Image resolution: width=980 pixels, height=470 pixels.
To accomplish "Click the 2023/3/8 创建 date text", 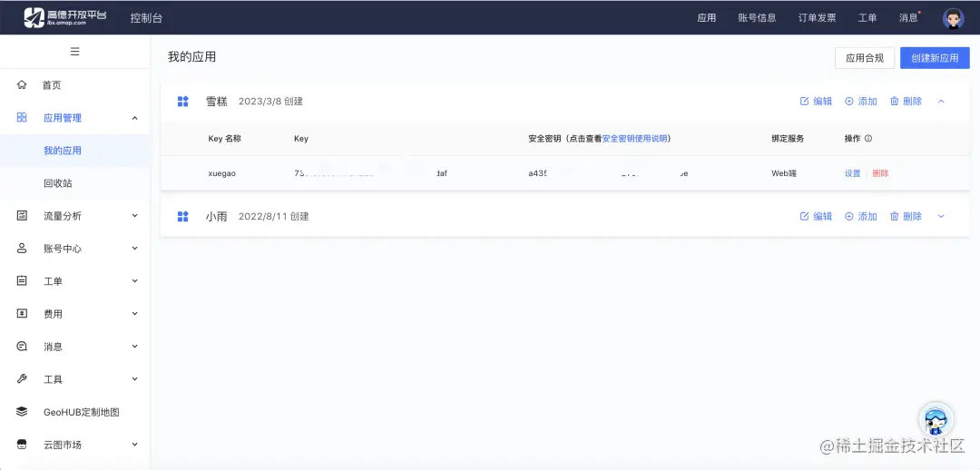I will click(x=270, y=102).
